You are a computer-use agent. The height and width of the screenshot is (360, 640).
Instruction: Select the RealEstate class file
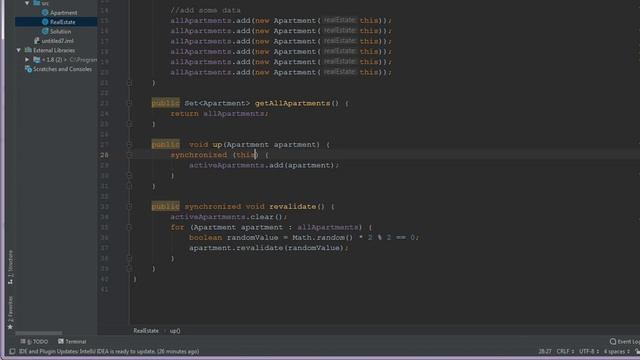coord(62,22)
